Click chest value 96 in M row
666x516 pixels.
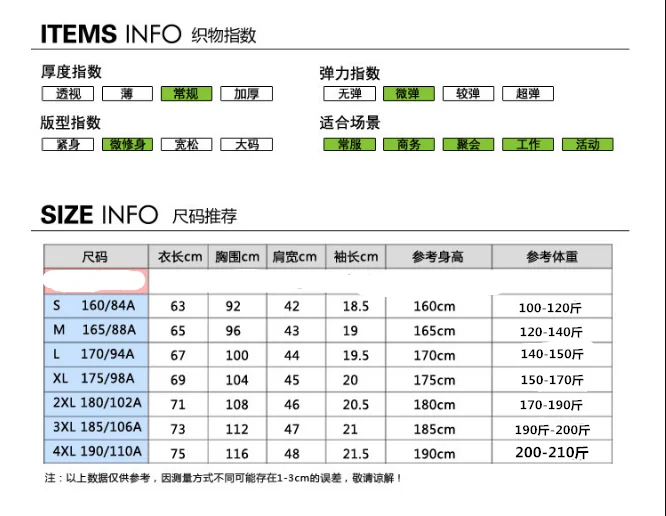233,331
